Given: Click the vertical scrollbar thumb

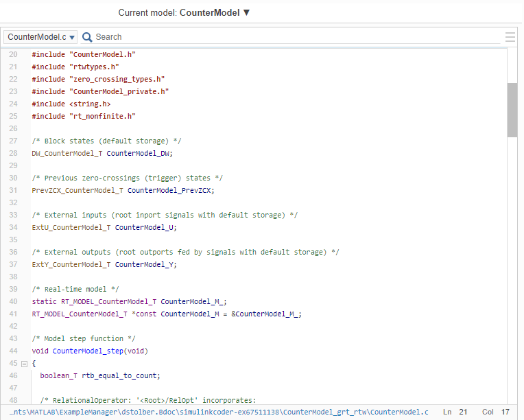Looking at the screenshot, I should point(512,110).
